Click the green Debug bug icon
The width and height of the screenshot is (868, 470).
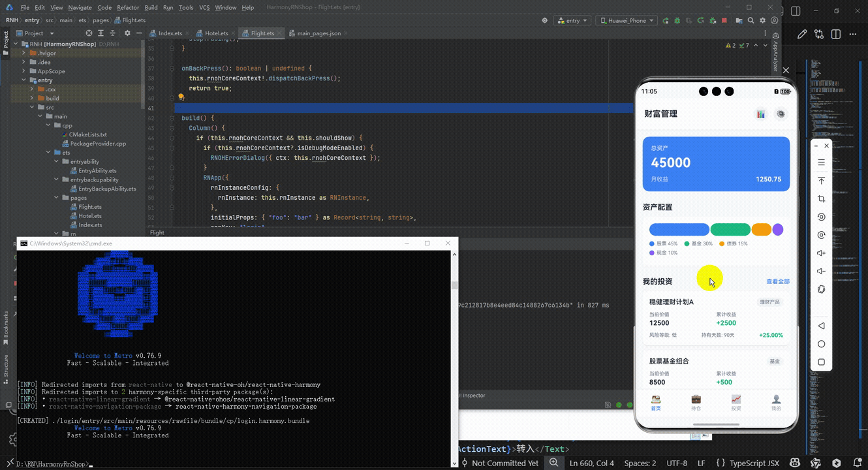tap(677, 21)
